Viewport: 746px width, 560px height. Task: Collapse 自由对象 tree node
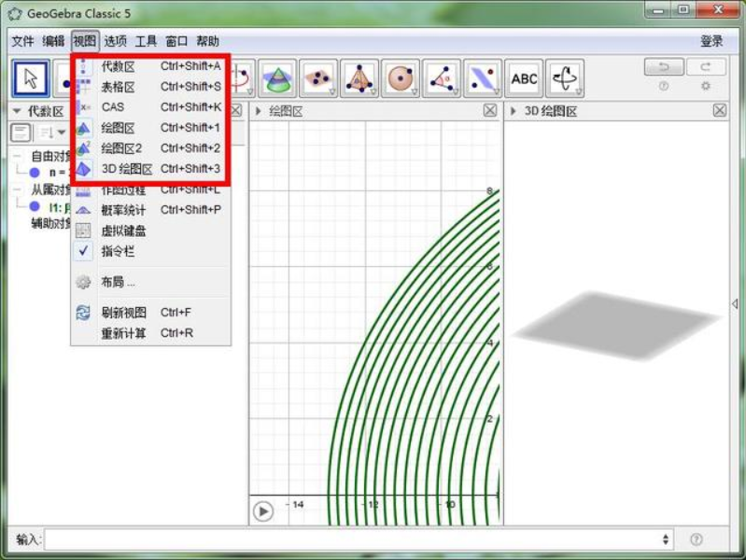pyautogui.click(x=17, y=156)
